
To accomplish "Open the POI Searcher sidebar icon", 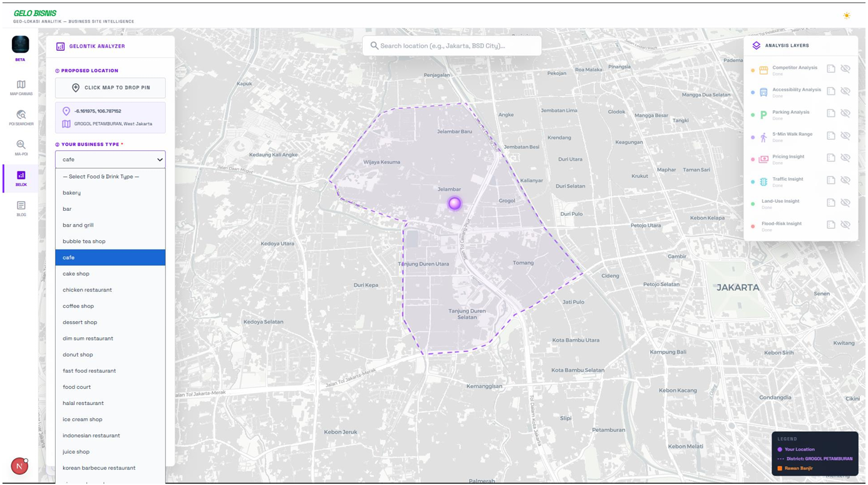I will [21, 115].
